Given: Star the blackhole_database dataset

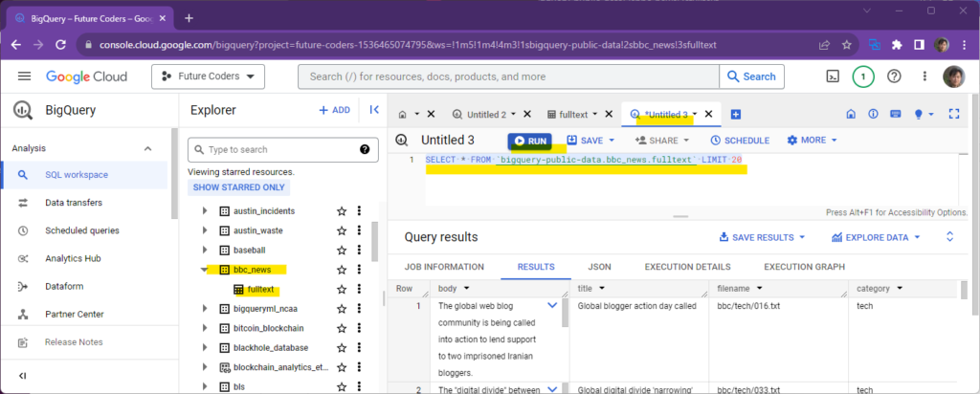Looking at the screenshot, I should (342, 347).
